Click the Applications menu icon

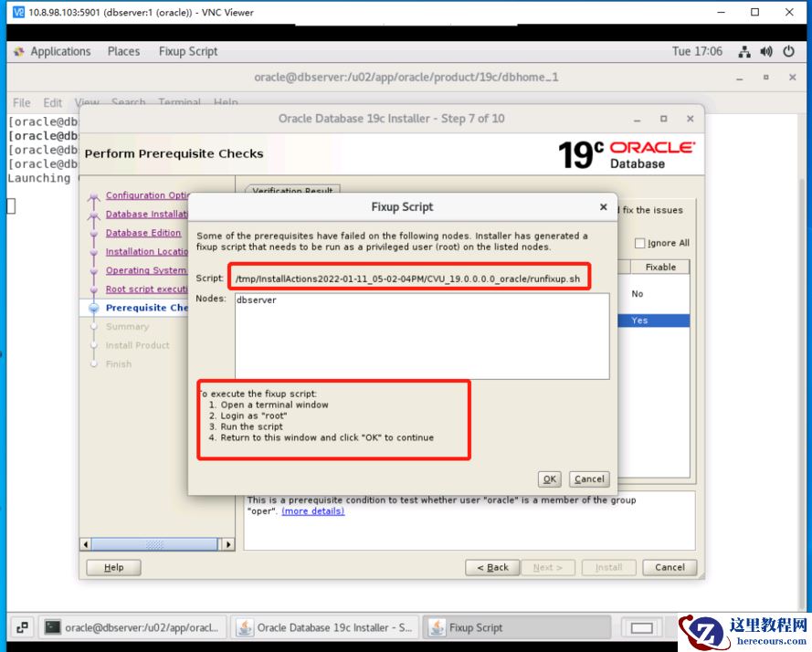click(19, 51)
